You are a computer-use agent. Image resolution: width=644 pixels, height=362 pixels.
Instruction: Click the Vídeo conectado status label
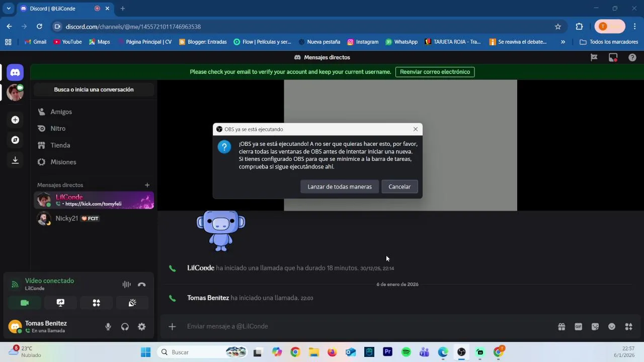49,281
